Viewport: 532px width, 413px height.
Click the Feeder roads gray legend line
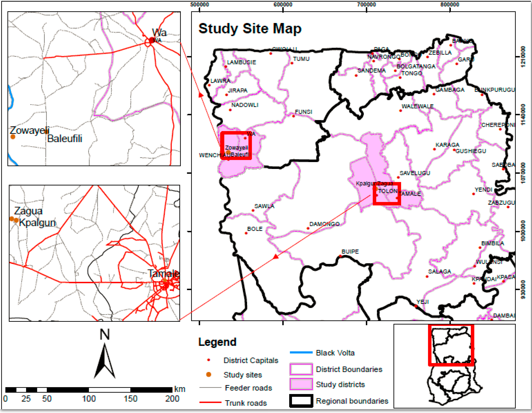pos(210,387)
